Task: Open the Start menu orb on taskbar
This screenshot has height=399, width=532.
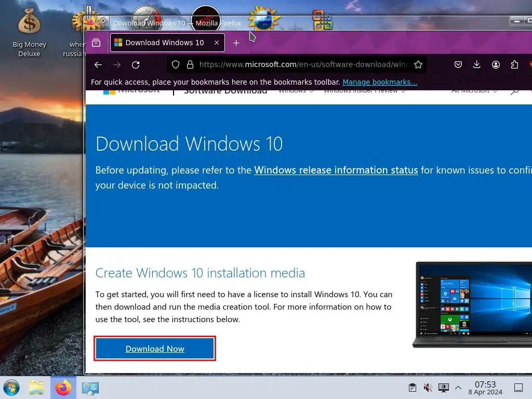Action: point(11,388)
